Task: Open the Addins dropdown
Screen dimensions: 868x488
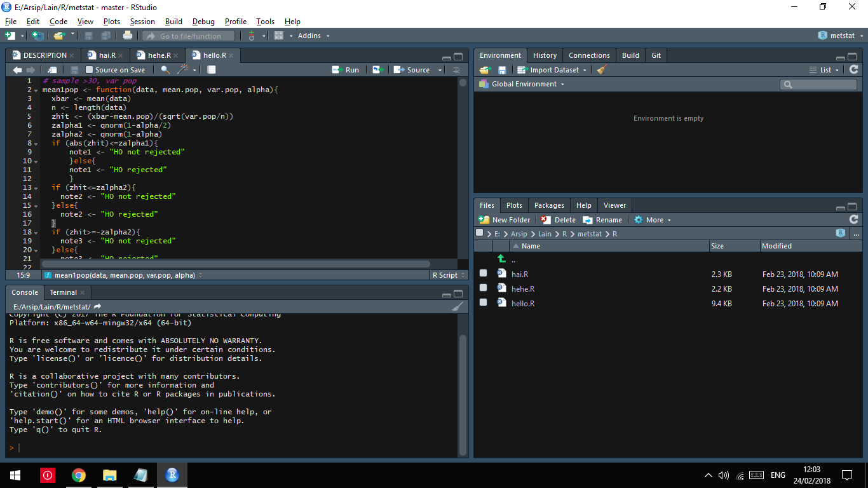Action: click(x=313, y=36)
